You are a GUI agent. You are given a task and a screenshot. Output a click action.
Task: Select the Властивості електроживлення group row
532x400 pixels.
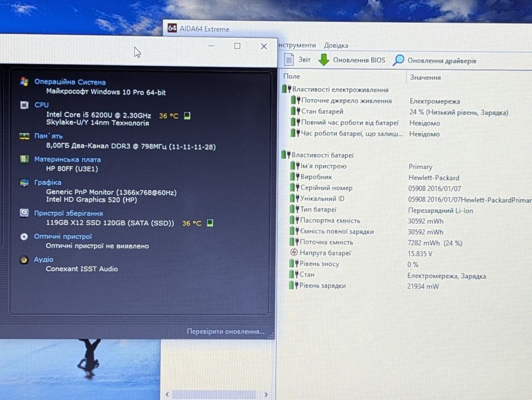tap(335, 90)
